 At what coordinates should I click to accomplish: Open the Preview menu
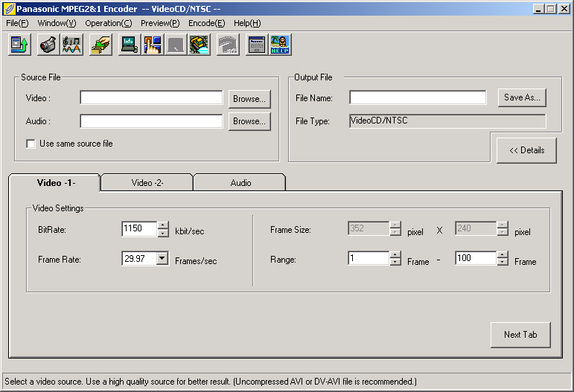point(160,23)
